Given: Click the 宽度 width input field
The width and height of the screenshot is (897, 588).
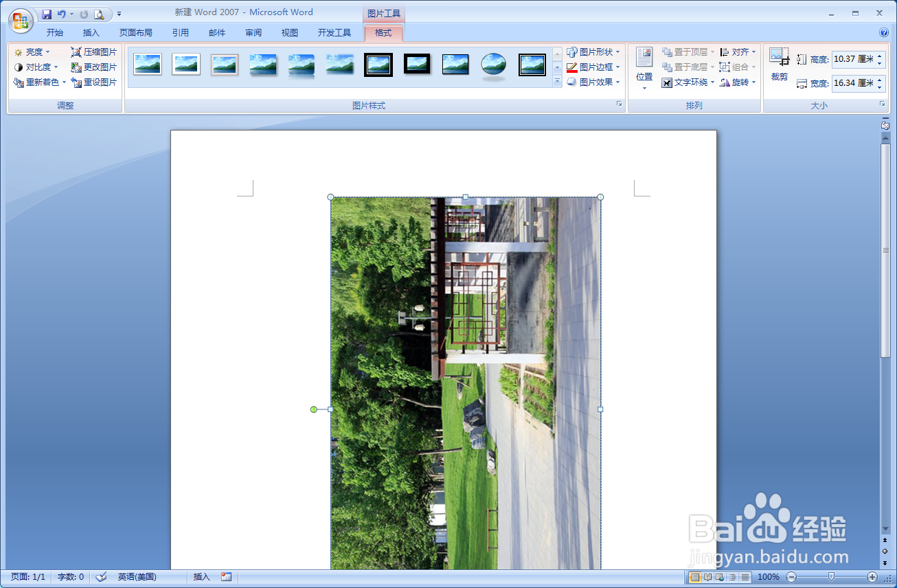Looking at the screenshot, I should [x=853, y=83].
